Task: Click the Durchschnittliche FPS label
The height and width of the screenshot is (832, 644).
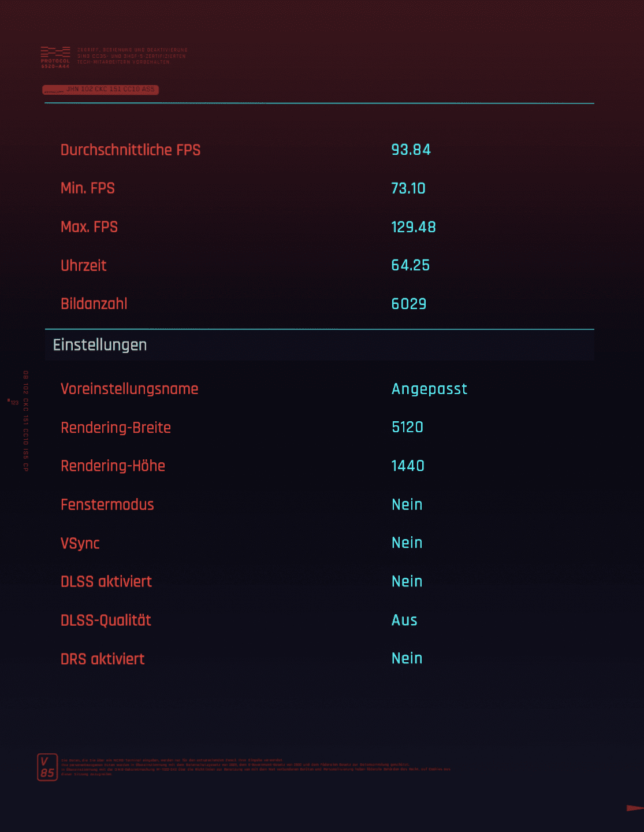Action: (131, 150)
